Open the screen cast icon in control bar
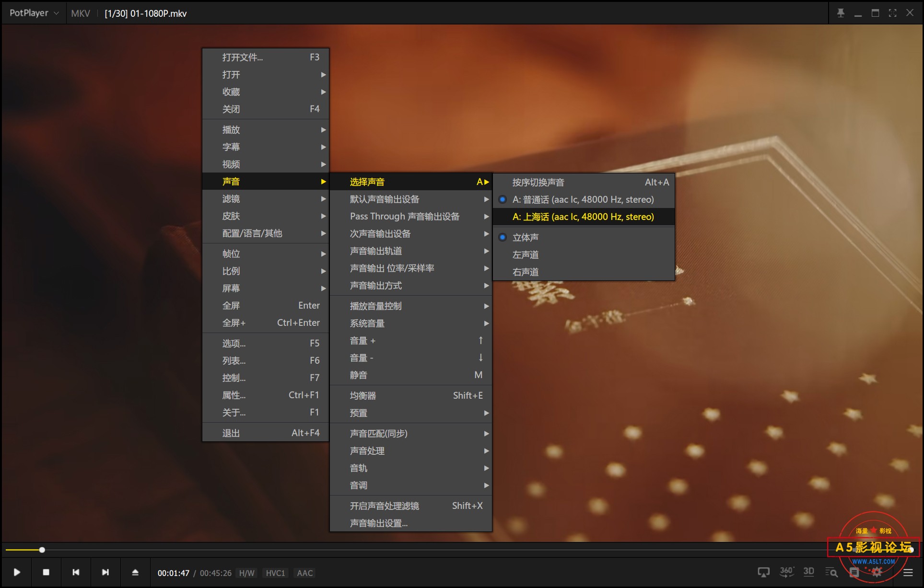The image size is (924, 588). pos(763,572)
